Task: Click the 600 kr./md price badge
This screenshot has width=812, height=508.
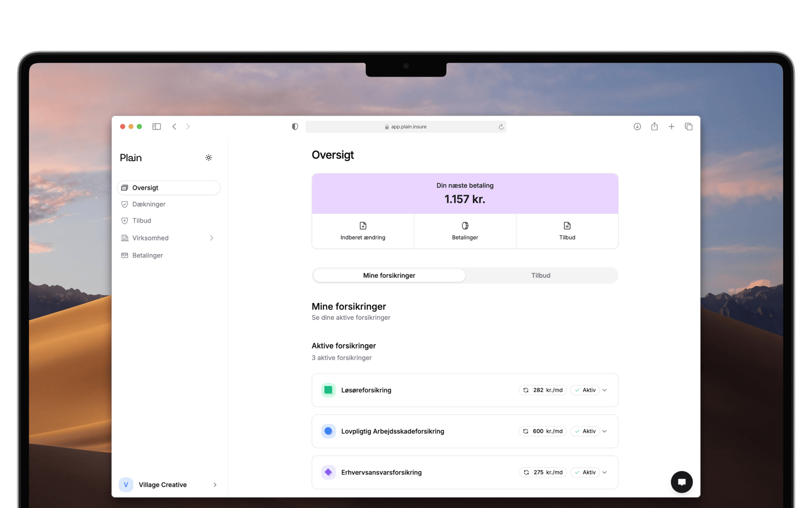Action: tap(543, 431)
